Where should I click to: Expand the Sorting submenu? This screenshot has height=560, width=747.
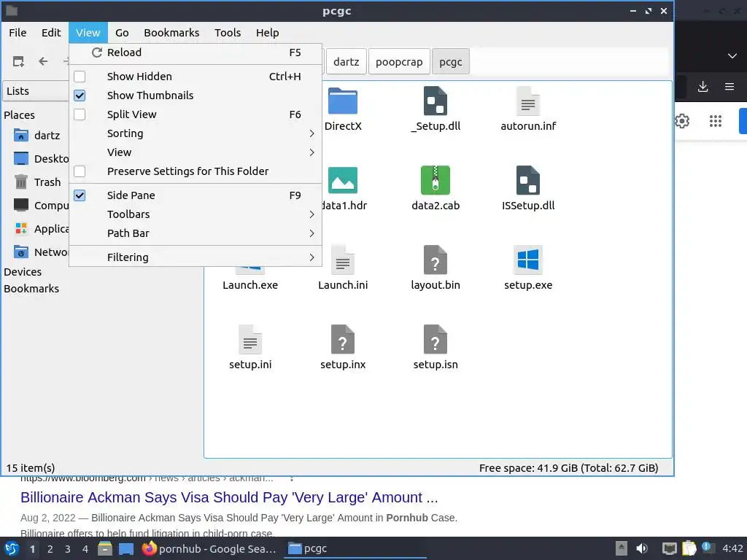pyautogui.click(x=196, y=133)
